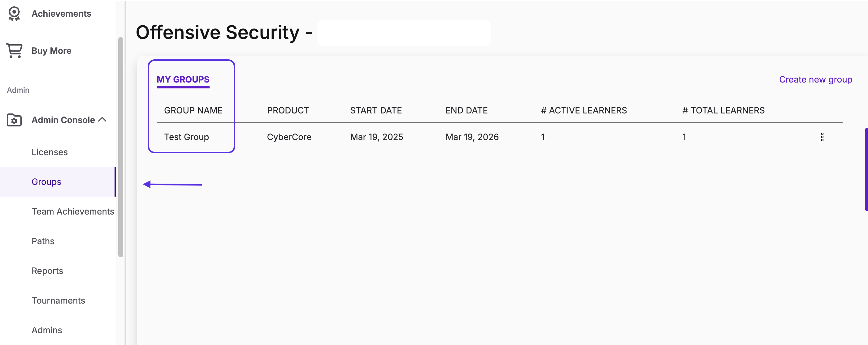
Task: Click the GROUP NAME column header
Action: click(x=193, y=110)
